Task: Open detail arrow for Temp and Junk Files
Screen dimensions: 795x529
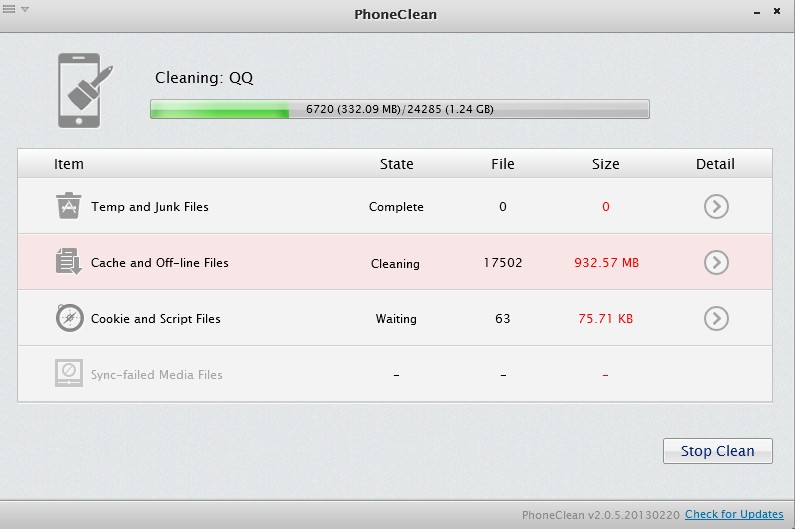Action: point(716,206)
